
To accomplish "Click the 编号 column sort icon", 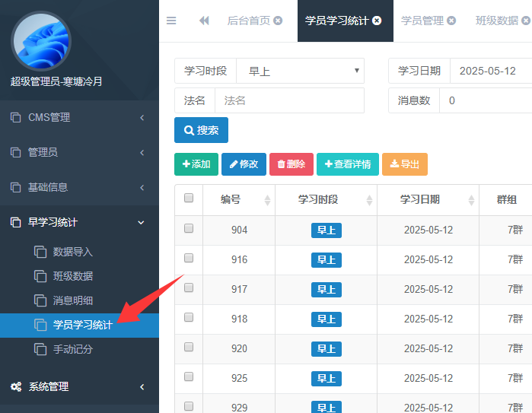I will (x=267, y=200).
